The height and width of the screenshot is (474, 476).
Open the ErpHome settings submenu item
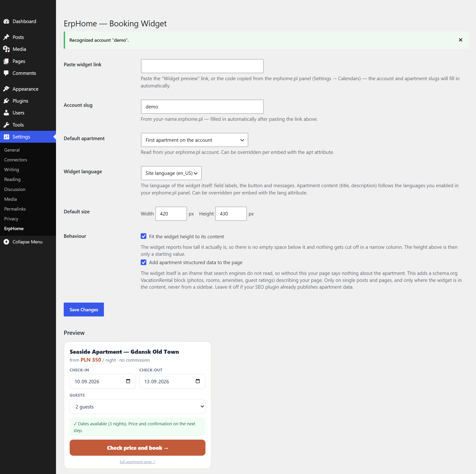[x=14, y=228]
